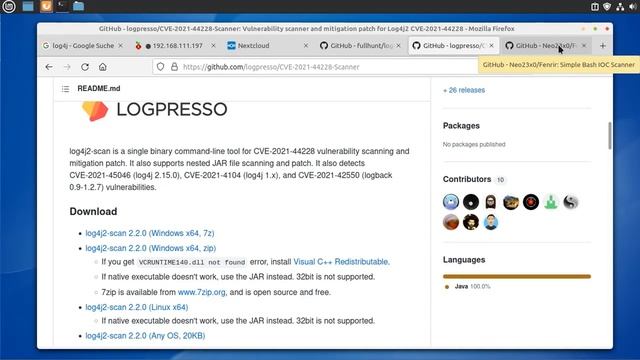This screenshot has width=640, height=360.
Task: Click the Java language bar
Action: [x=517, y=276]
